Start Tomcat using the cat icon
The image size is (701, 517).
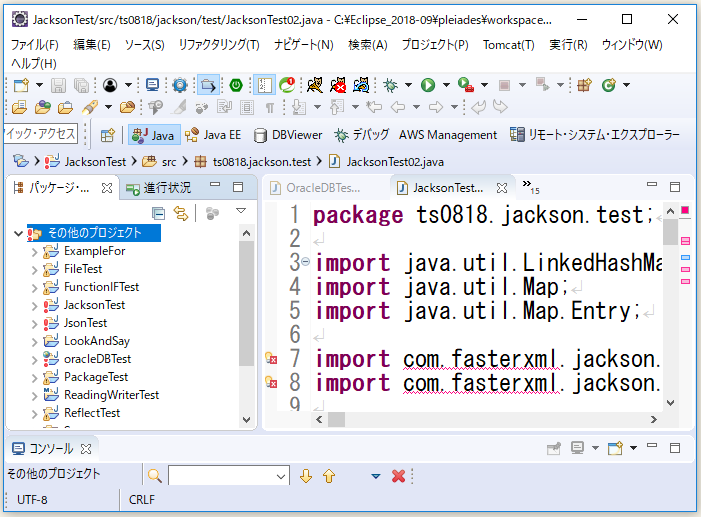315,85
